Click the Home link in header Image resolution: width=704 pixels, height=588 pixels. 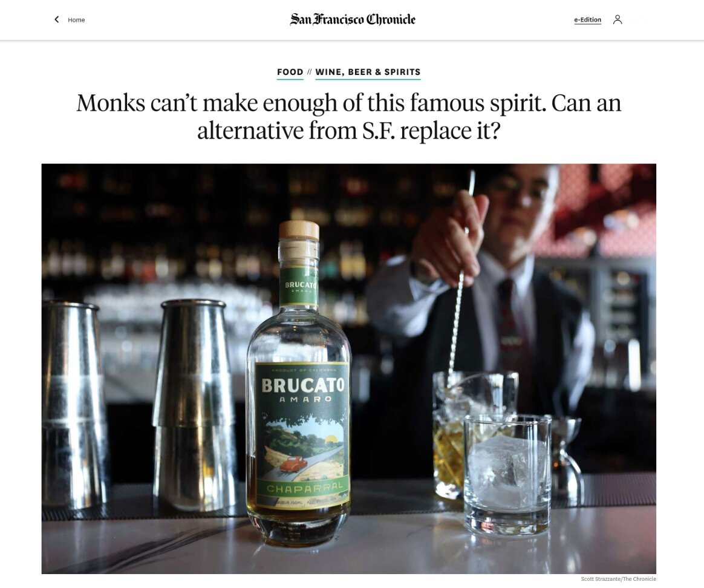[x=76, y=20]
